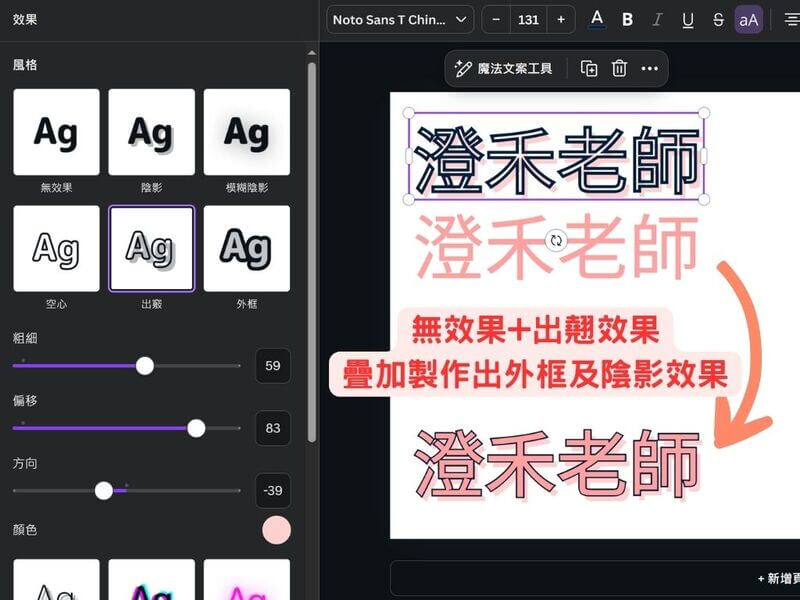Click the uppercase aA icon
800x600 pixels.
click(x=749, y=19)
